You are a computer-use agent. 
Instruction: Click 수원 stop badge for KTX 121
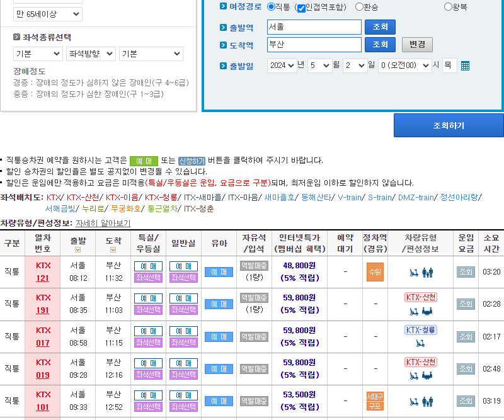375,272
